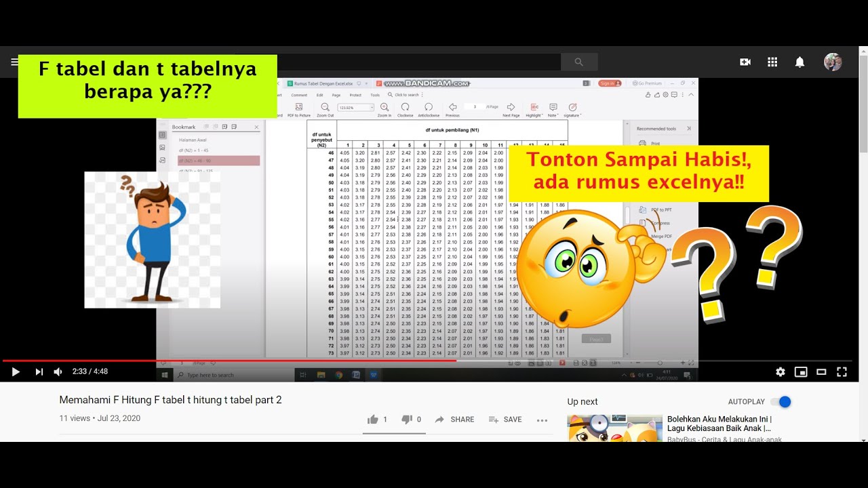868x488 pixels.
Task: Click 'Type here to search' taskbar box
Action: (x=233, y=375)
